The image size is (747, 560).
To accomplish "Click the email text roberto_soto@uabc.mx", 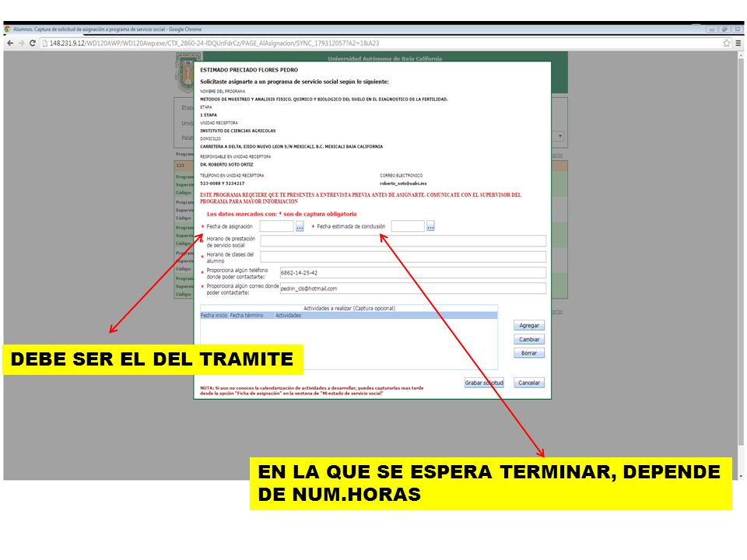I will click(403, 184).
